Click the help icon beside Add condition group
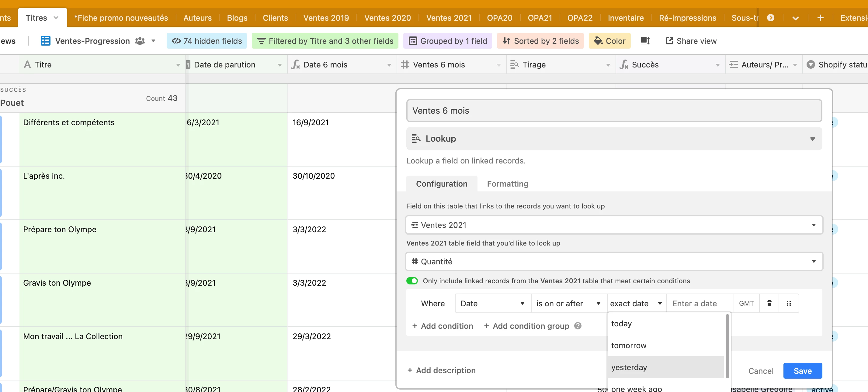This screenshot has width=868, height=392. click(x=578, y=326)
